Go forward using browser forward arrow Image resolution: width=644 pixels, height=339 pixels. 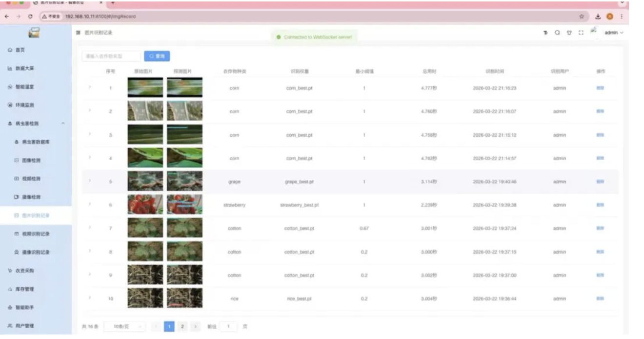(x=18, y=16)
